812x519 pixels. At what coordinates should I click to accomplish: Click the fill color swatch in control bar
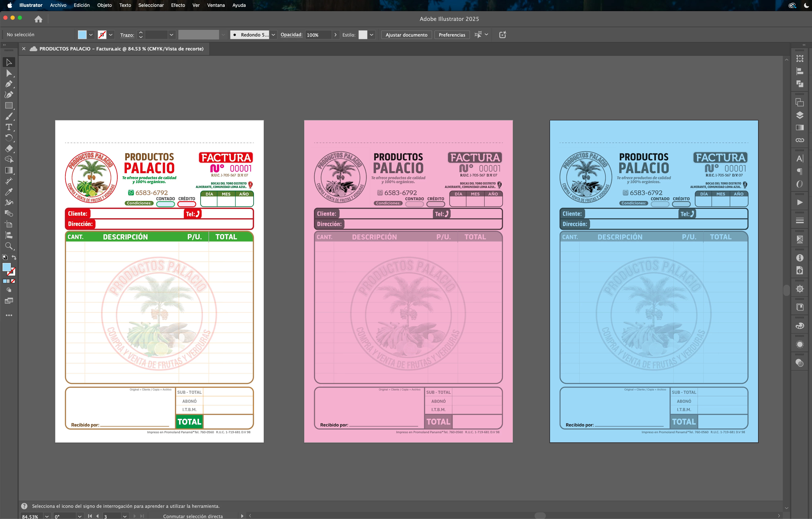pyautogui.click(x=82, y=35)
